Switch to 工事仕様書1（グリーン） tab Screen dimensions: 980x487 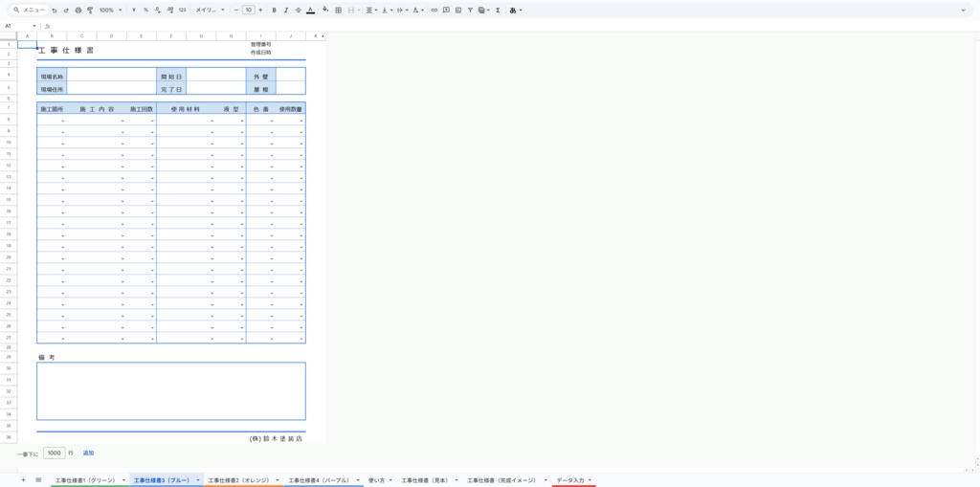click(x=85, y=480)
